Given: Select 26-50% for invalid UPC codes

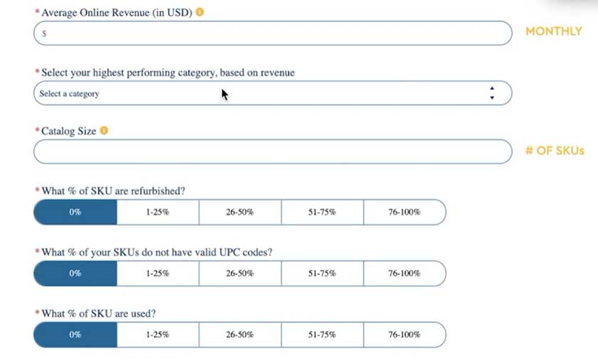Looking at the screenshot, I should pyautogui.click(x=240, y=273).
